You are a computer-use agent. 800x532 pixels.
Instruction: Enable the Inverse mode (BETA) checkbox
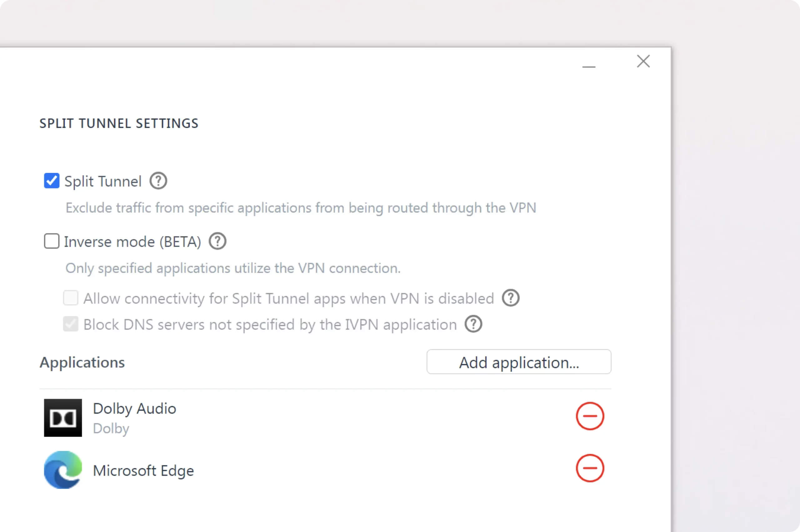tap(52, 241)
